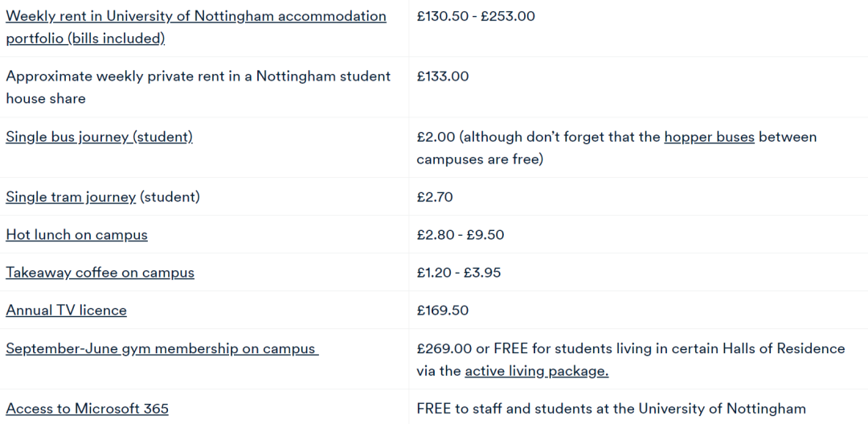Viewport: 868px width, 424px height.
Task: Go to the Access to Microsoft 365 link
Action: coord(87,409)
